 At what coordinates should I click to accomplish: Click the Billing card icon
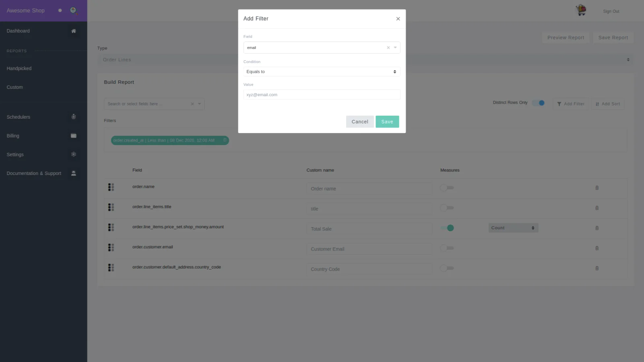pyautogui.click(x=74, y=136)
